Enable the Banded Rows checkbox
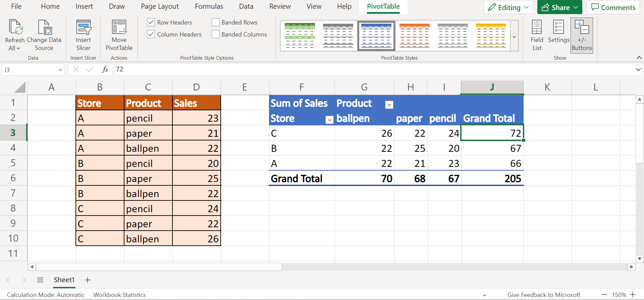 coord(216,22)
